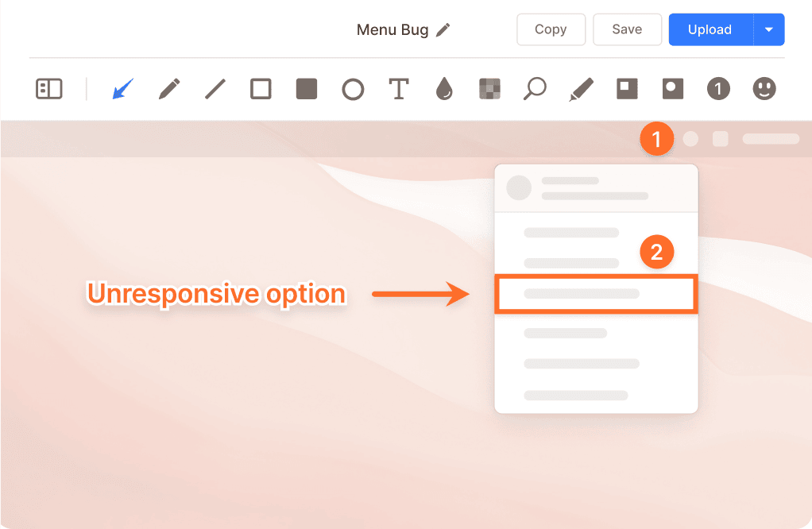Image resolution: width=812 pixels, height=529 pixels.
Task: Select the Filled Rectangle tool
Action: coord(307,89)
